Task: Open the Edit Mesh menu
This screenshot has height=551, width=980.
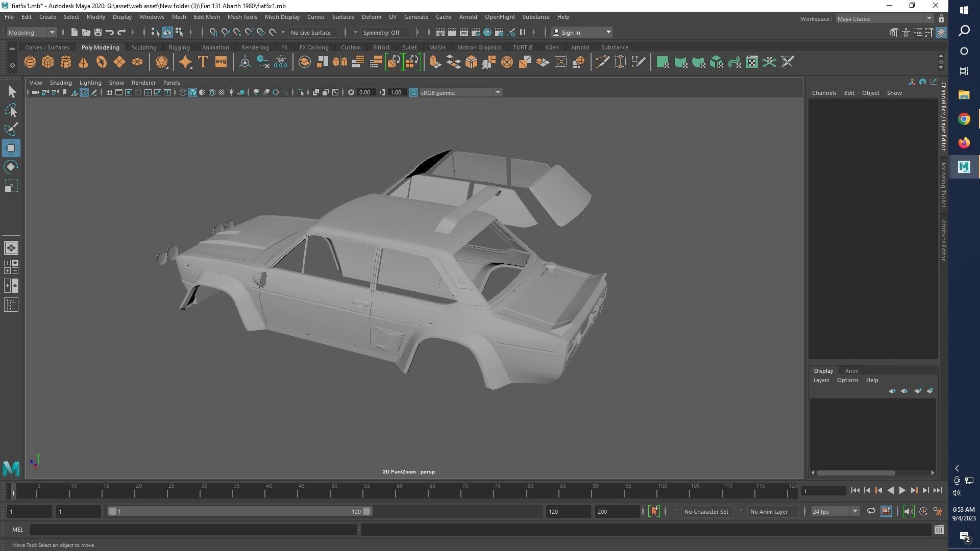Action: (207, 17)
